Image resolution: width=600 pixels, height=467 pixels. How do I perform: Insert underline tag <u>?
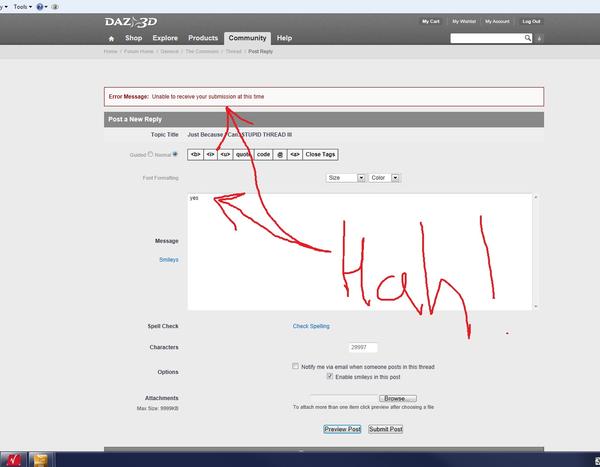click(x=225, y=155)
